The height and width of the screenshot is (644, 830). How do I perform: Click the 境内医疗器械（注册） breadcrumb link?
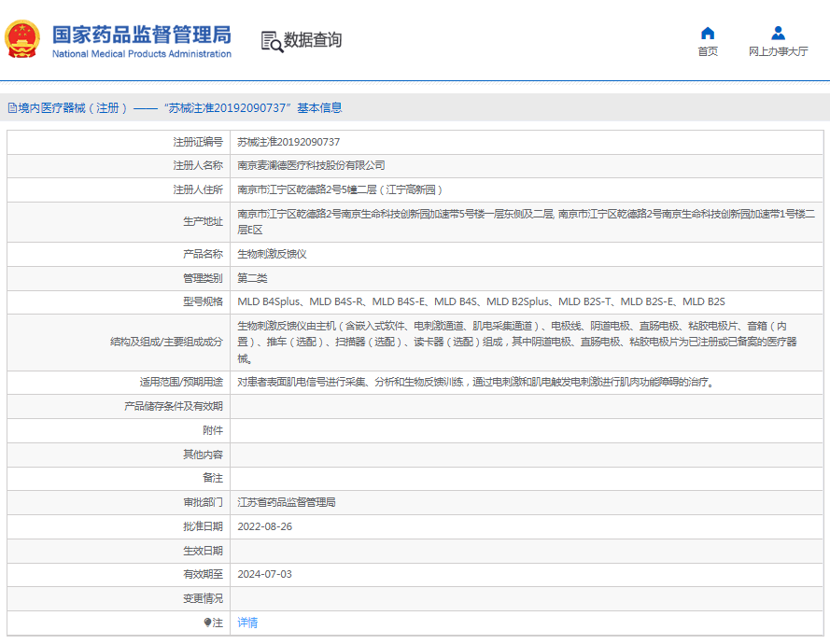pos(74,107)
